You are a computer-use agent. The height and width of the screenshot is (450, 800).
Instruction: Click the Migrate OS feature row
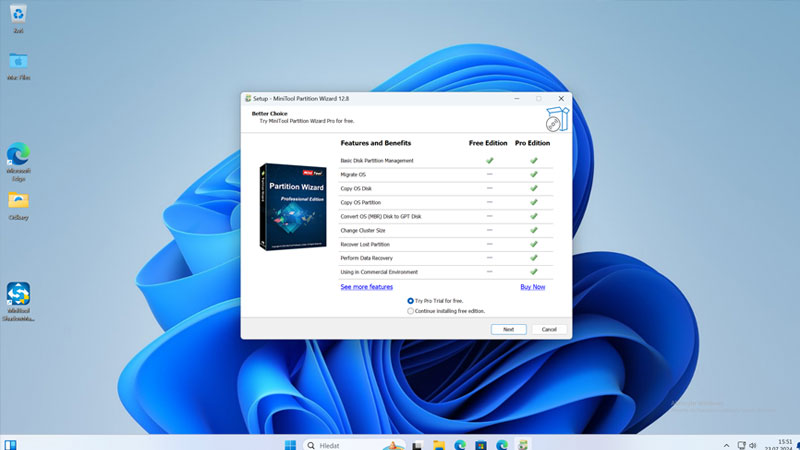pyautogui.click(x=445, y=174)
